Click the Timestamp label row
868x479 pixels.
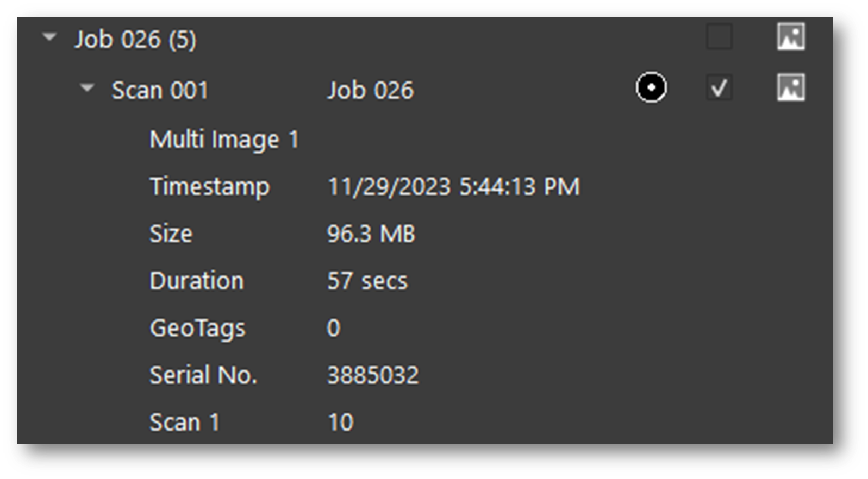tap(209, 187)
